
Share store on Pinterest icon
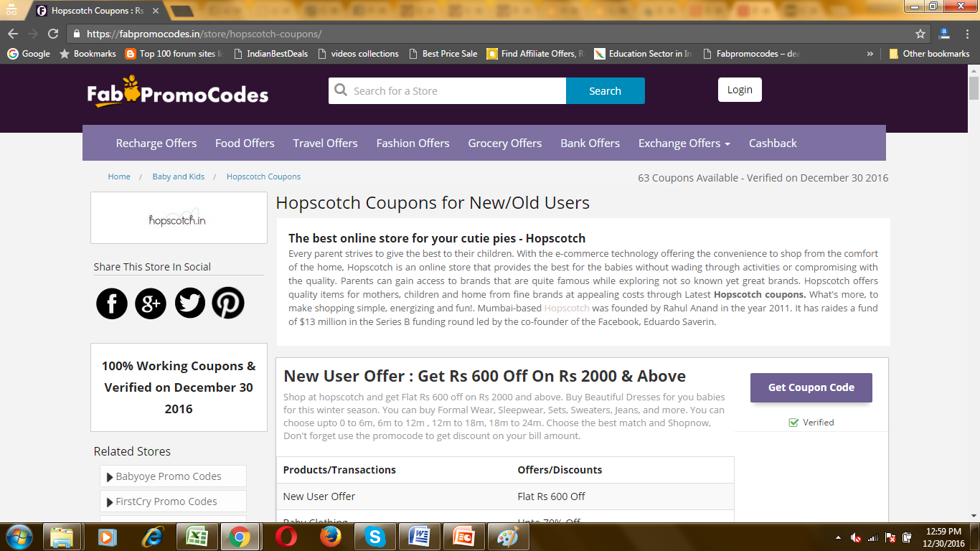pos(228,303)
